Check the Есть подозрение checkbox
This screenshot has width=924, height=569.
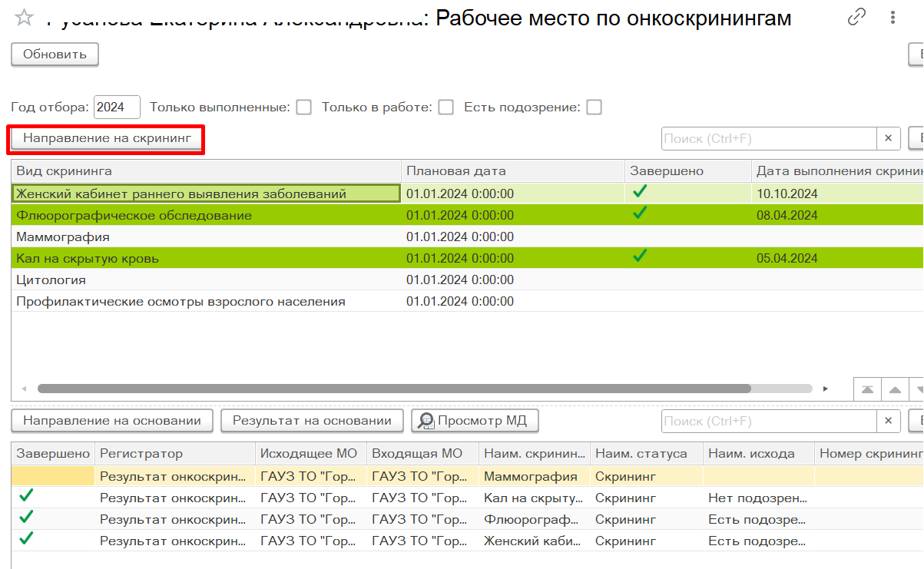coord(594,108)
